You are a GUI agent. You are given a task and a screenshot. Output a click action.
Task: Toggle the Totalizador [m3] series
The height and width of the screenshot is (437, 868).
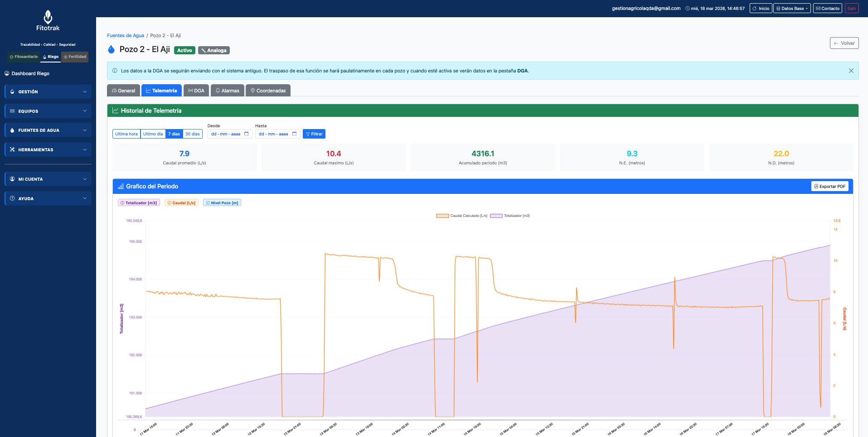[x=139, y=203]
